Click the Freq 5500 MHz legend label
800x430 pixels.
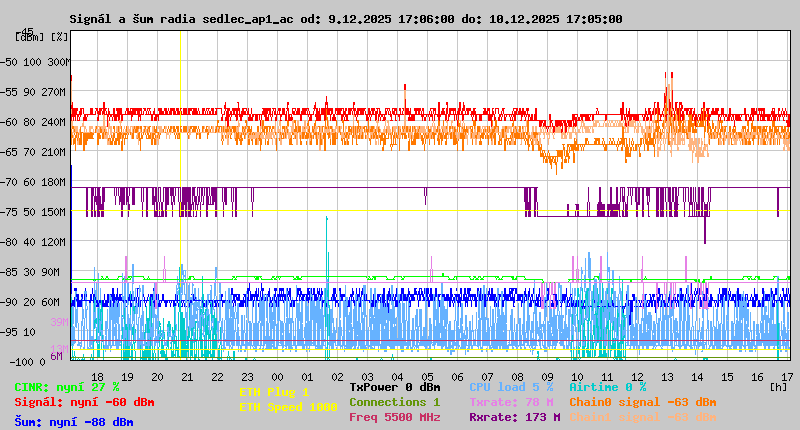coord(394,417)
